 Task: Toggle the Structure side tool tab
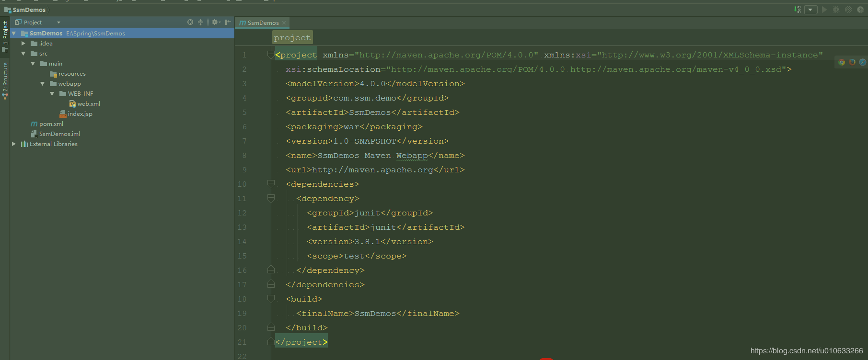(x=5, y=80)
